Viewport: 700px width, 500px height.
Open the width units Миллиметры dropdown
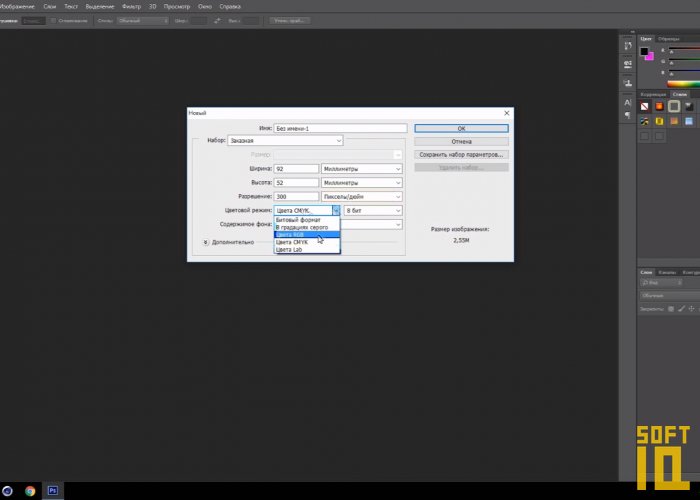click(x=362, y=169)
